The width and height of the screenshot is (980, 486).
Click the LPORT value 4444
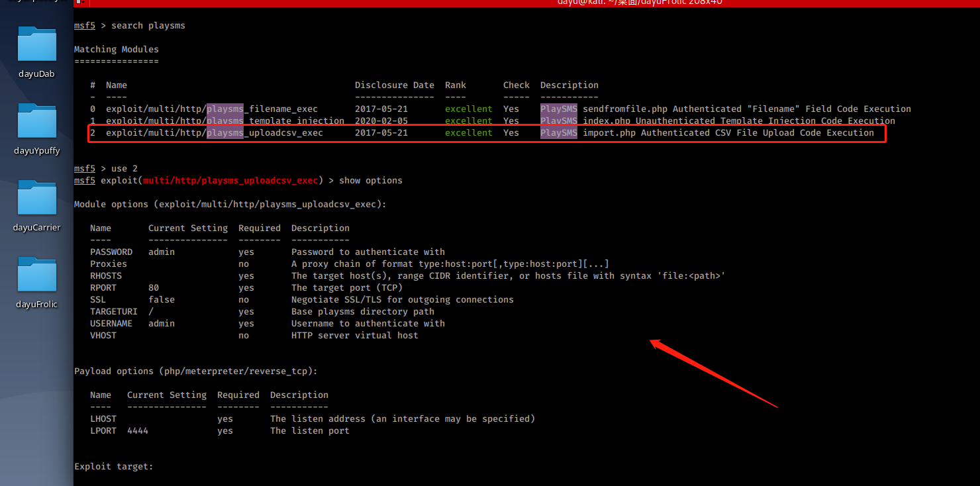(138, 431)
